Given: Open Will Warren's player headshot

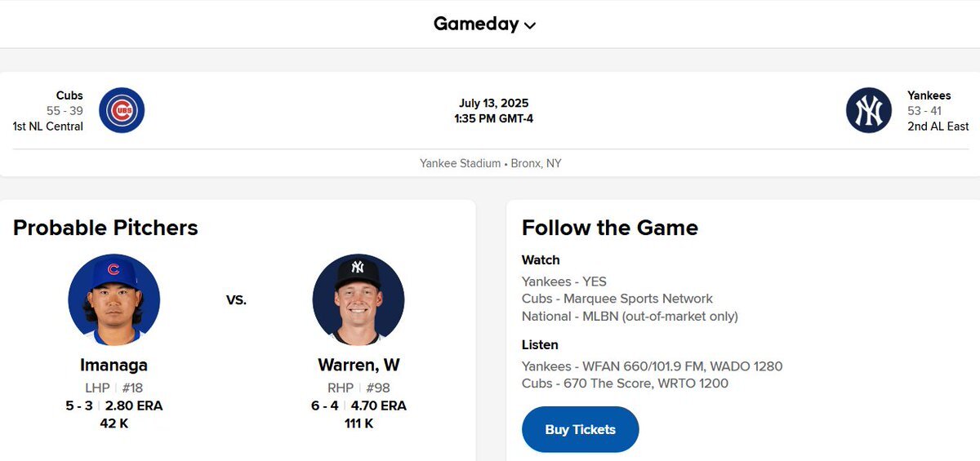Looking at the screenshot, I should [x=359, y=299].
